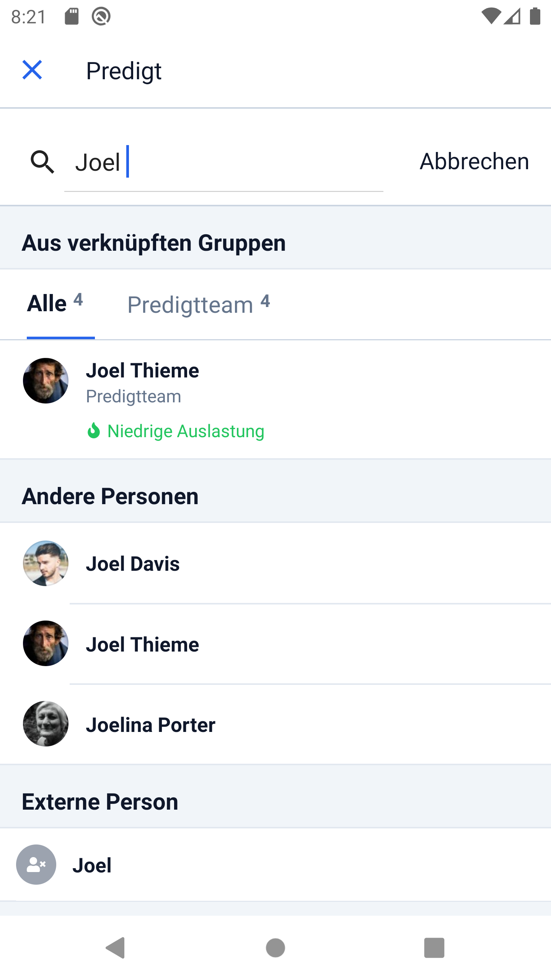This screenshot has width=551, height=980.
Task: Close the Predigt screen with the X icon
Action: point(32,70)
